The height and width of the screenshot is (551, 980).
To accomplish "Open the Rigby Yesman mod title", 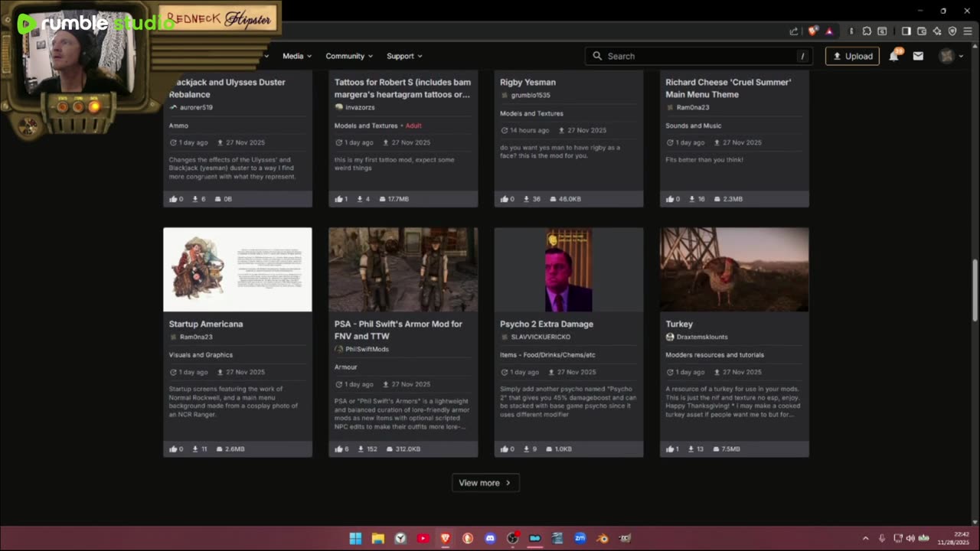I will point(528,82).
